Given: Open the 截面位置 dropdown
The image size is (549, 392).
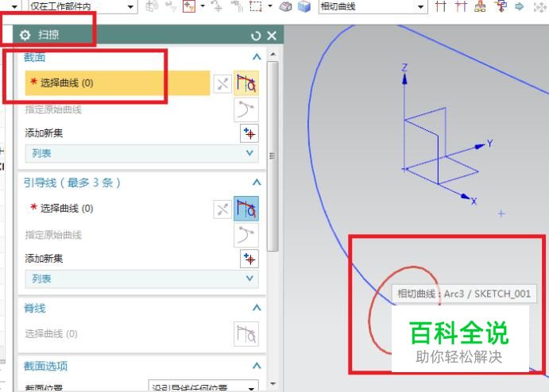Looking at the screenshot, I should tap(203, 386).
